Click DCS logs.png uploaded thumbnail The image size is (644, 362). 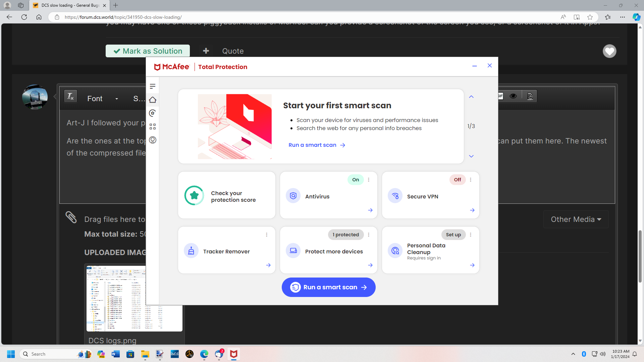pos(134,298)
